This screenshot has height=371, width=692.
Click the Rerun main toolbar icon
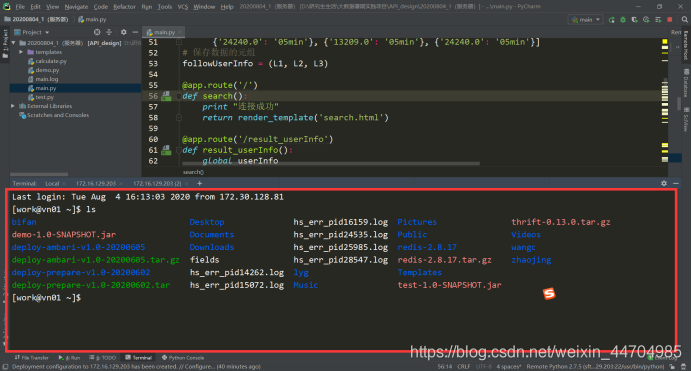[612, 20]
